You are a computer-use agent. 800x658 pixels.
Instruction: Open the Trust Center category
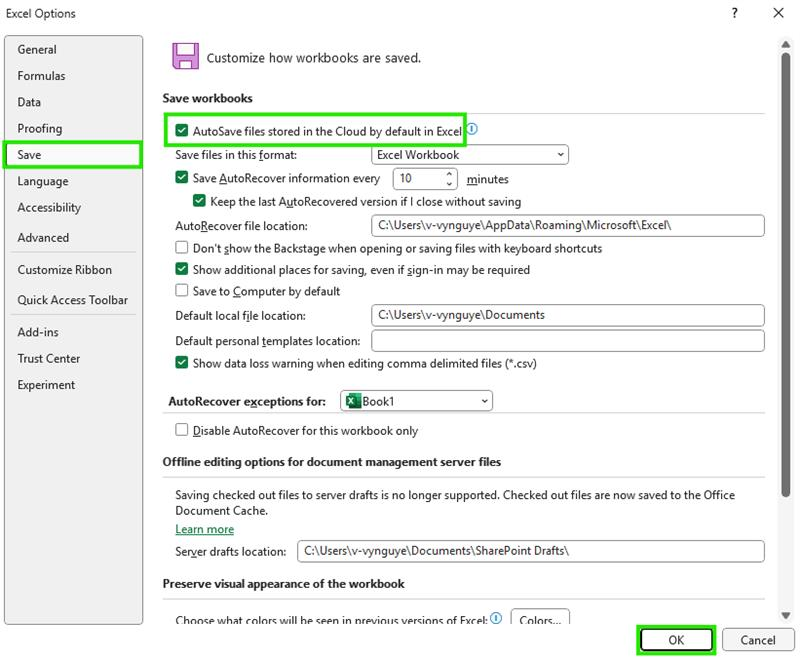pyautogui.click(x=49, y=359)
